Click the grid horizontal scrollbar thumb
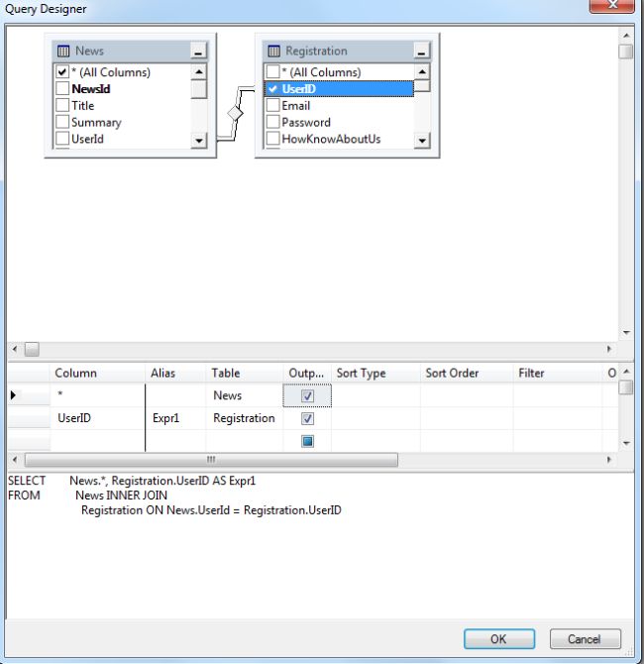Viewport: 644px width, 664px height. (x=211, y=460)
